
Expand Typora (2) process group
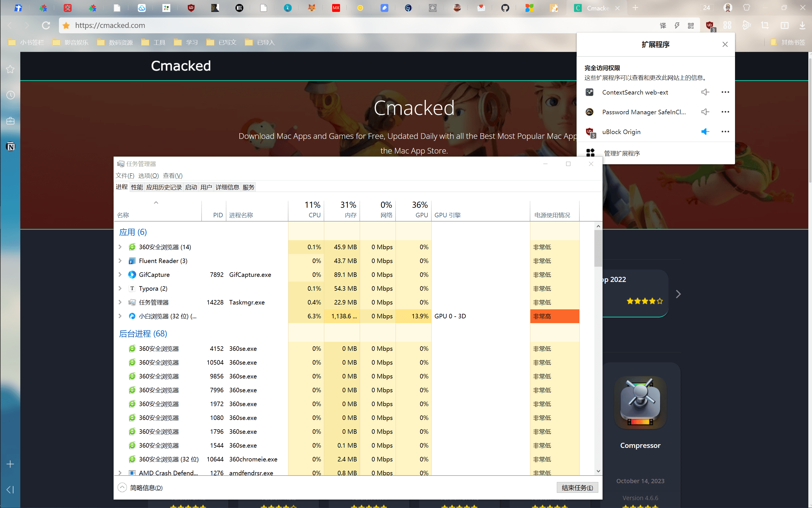pos(120,288)
